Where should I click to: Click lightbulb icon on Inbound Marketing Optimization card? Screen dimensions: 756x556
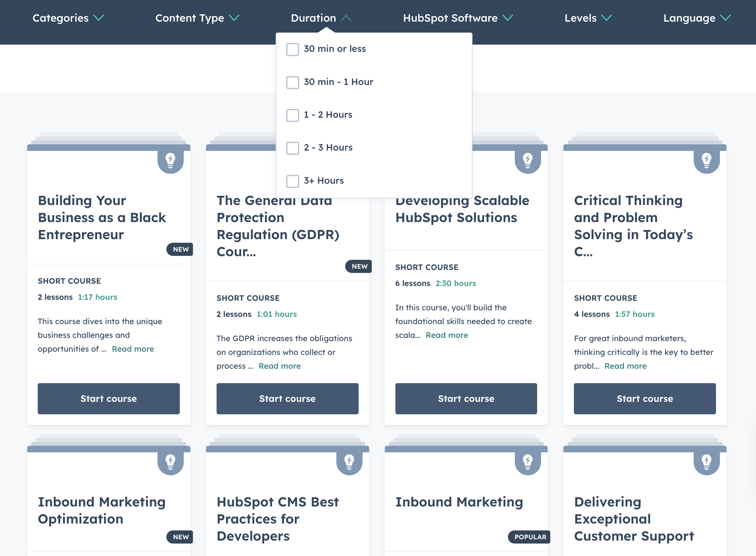pos(170,462)
